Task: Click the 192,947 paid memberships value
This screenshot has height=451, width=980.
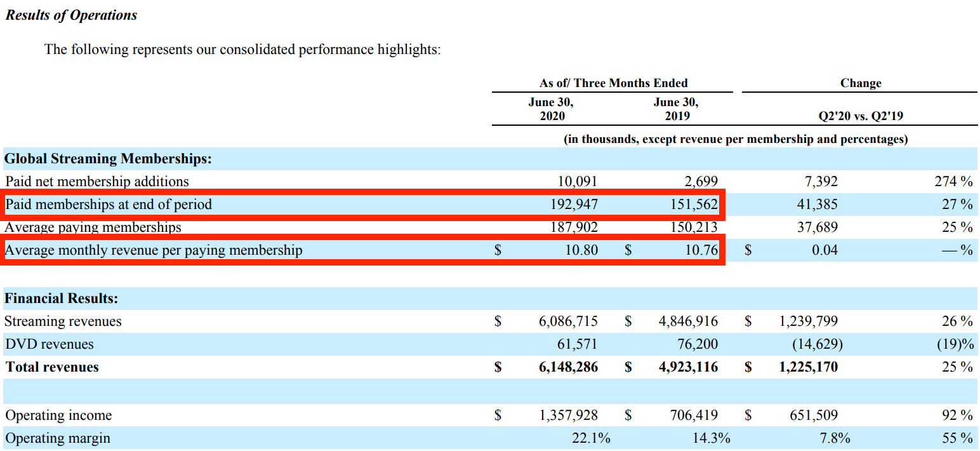Action: [x=574, y=205]
